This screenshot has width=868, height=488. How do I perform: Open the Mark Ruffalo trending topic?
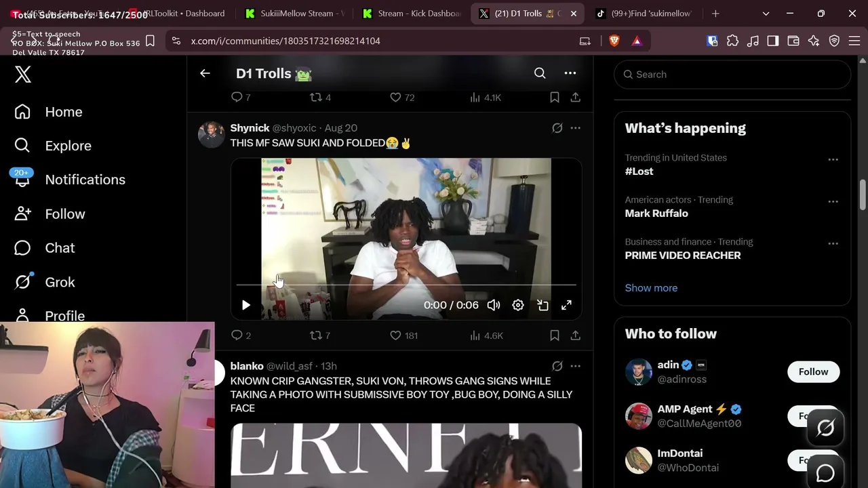[656, 213]
